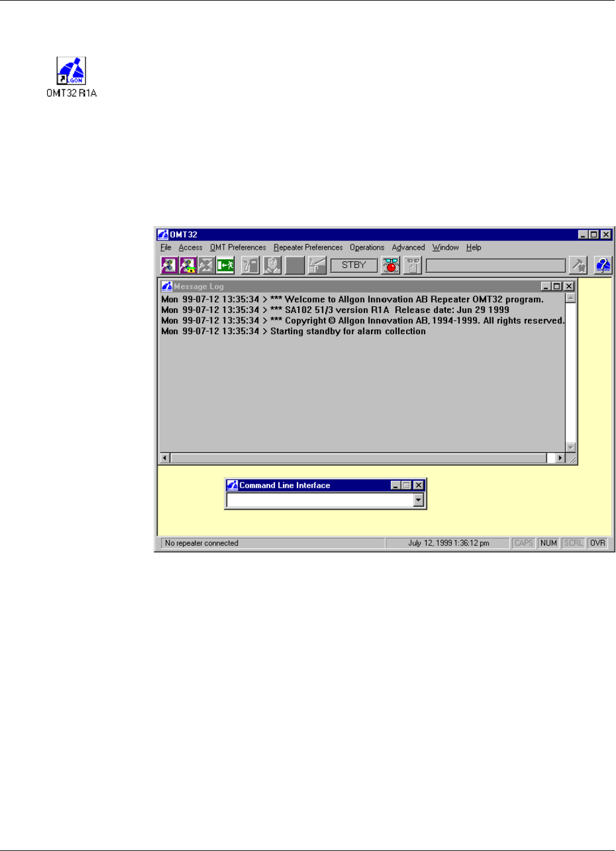Click the grayed hook toolbar icon
The height and width of the screenshot is (851, 616).
tap(250, 265)
